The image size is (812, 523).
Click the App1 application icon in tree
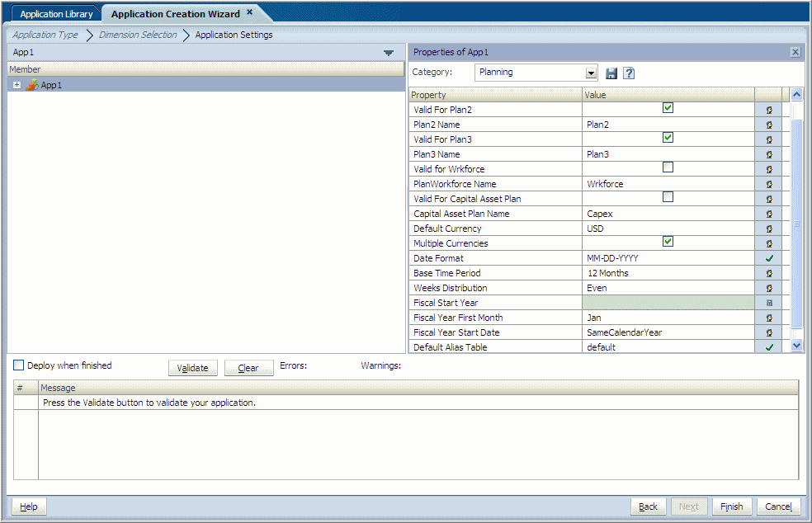[x=32, y=85]
